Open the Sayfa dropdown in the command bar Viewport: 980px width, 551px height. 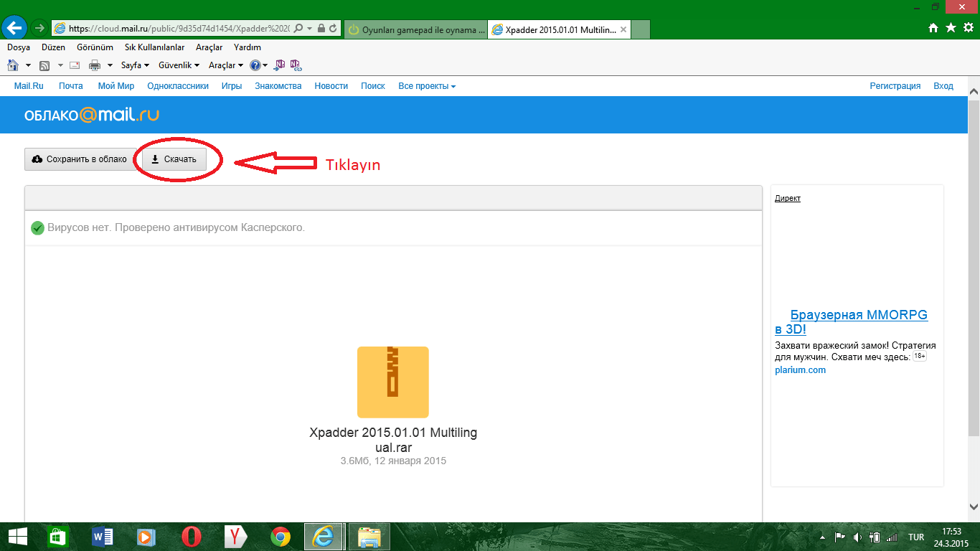click(x=135, y=65)
